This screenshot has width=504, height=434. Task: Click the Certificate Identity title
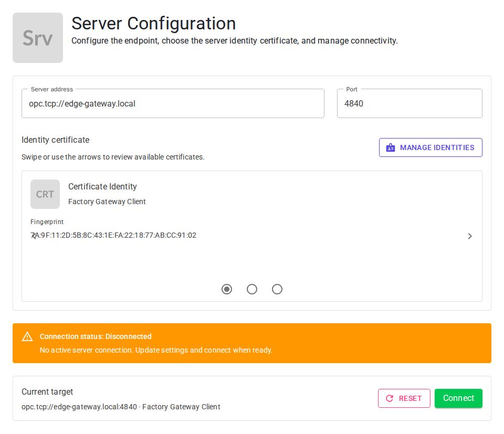coord(102,187)
